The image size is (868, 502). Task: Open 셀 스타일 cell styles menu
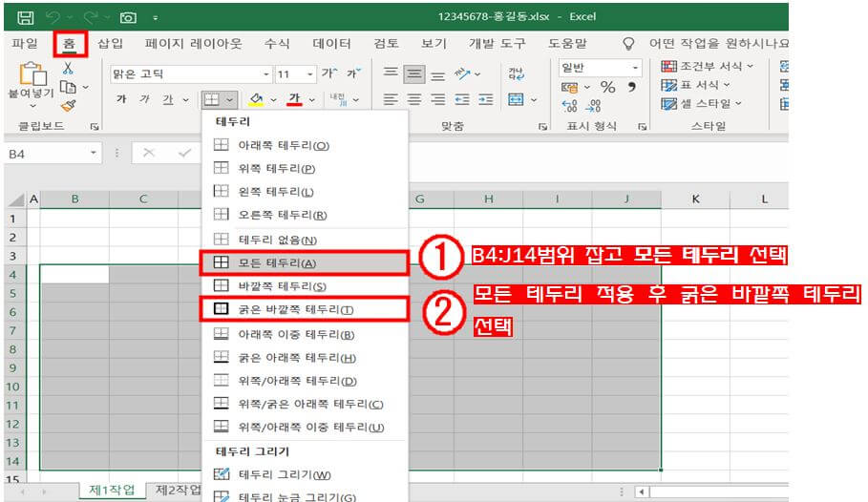702,103
